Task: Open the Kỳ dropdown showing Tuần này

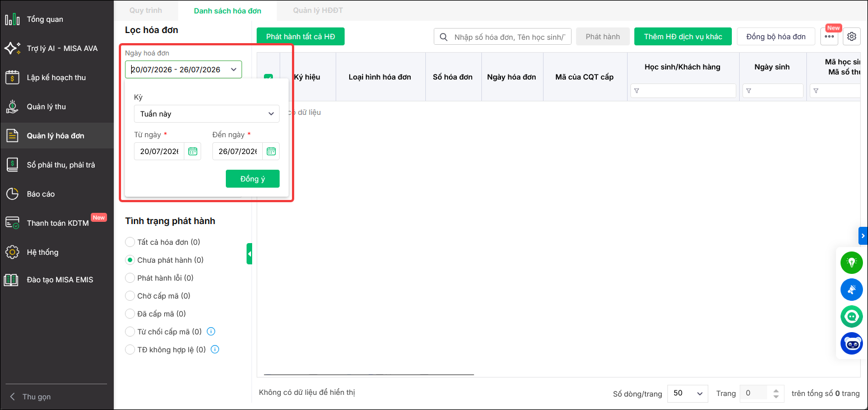Action: [x=207, y=114]
